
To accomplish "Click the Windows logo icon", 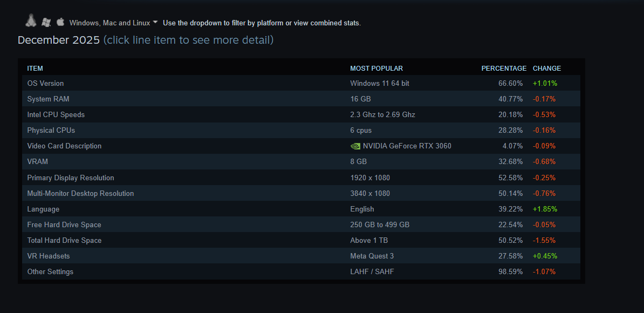I will coord(46,22).
